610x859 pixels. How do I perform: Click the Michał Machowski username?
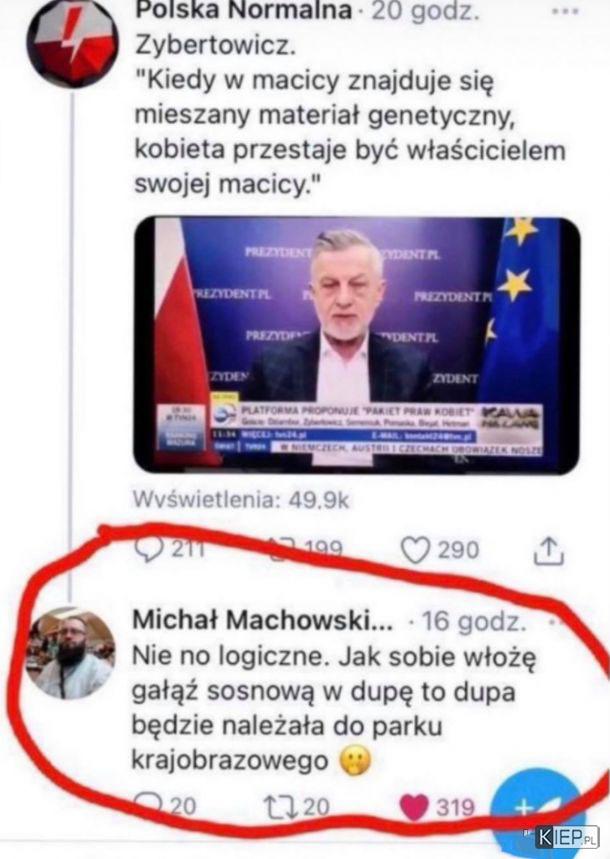263,621
